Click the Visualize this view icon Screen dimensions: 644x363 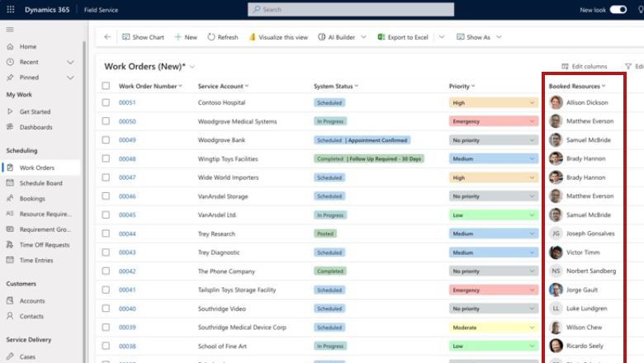pyautogui.click(x=252, y=37)
